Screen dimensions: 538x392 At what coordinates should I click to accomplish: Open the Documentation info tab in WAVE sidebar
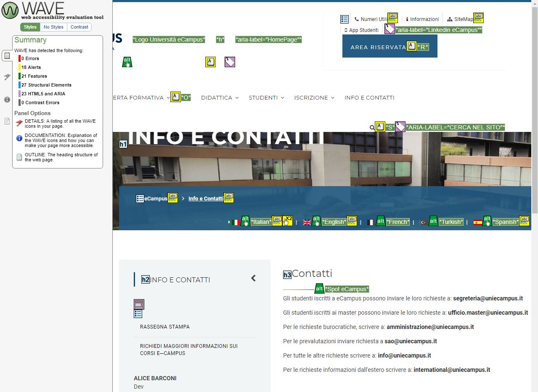tap(7, 100)
